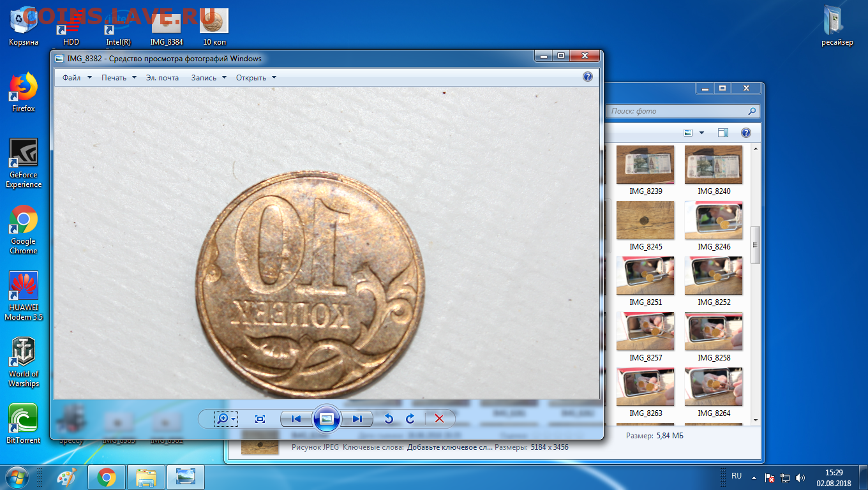Click the Windows Start button
This screenshot has height=490, width=868.
(x=17, y=477)
